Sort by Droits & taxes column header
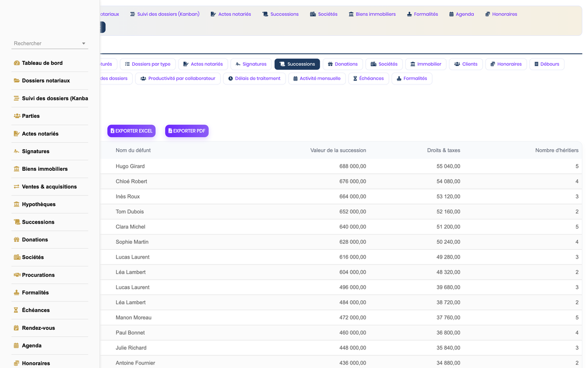The height and width of the screenshot is (368, 588). [443, 150]
